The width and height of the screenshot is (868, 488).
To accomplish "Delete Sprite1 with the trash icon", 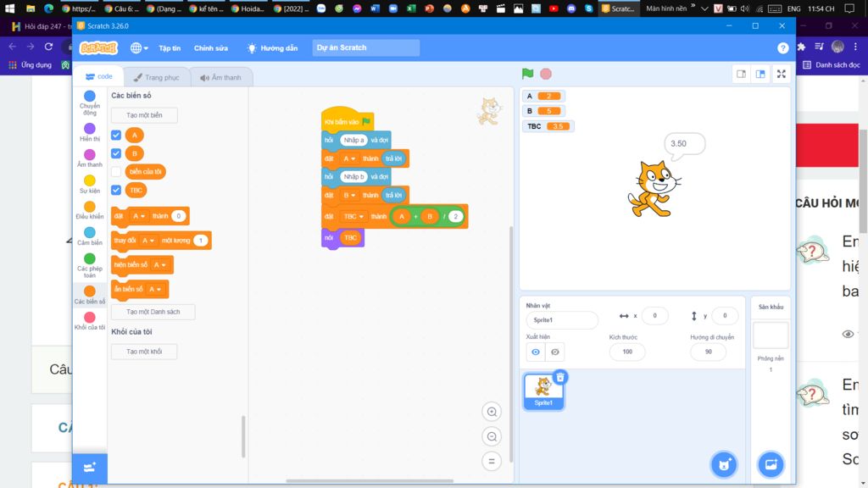I will coord(560,377).
